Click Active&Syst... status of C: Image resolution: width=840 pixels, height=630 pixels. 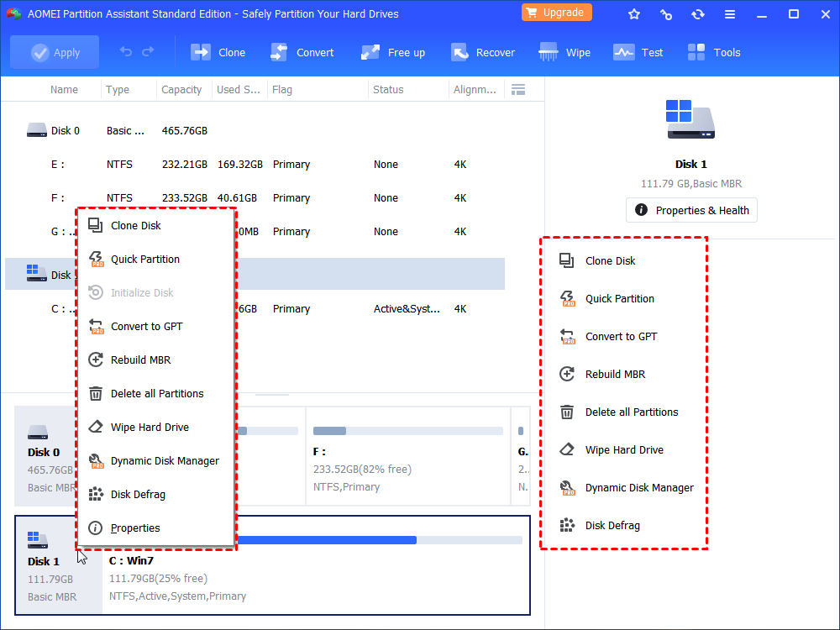click(x=407, y=309)
